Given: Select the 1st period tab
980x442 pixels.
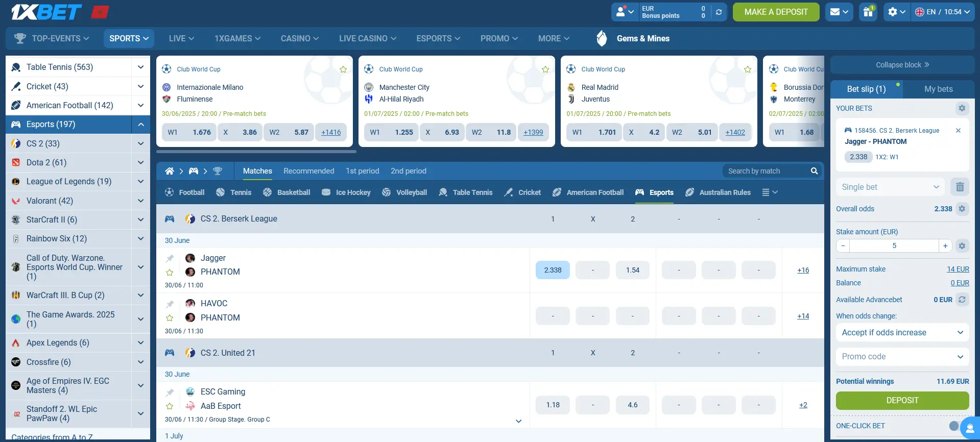Looking at the screenshot, I should 362,171.
